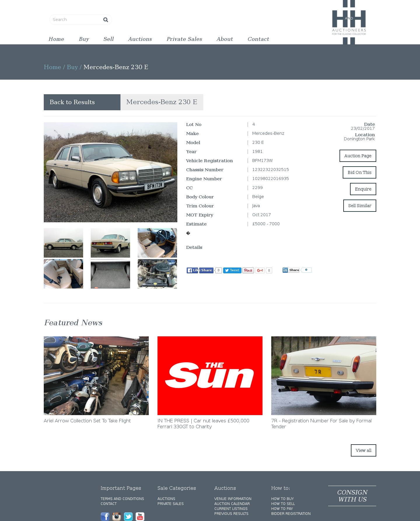Open the Private Sales menu item
This screenshot has height=521, width=420.
(184, 39)
